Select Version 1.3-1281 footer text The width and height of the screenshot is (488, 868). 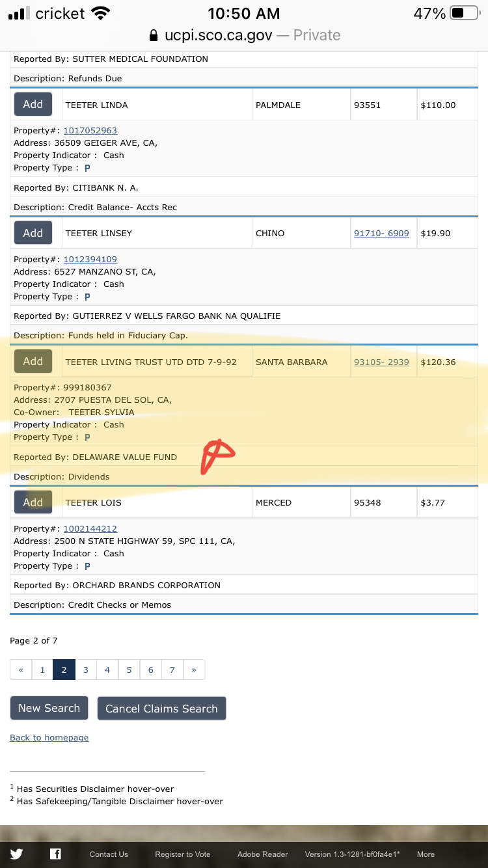point(353,854)
